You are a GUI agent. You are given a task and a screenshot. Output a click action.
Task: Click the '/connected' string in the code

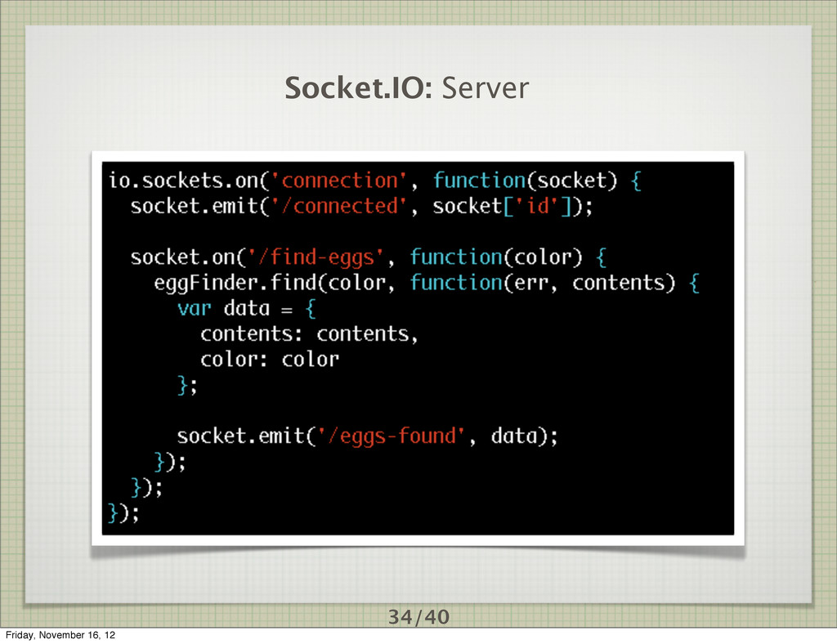339,206
